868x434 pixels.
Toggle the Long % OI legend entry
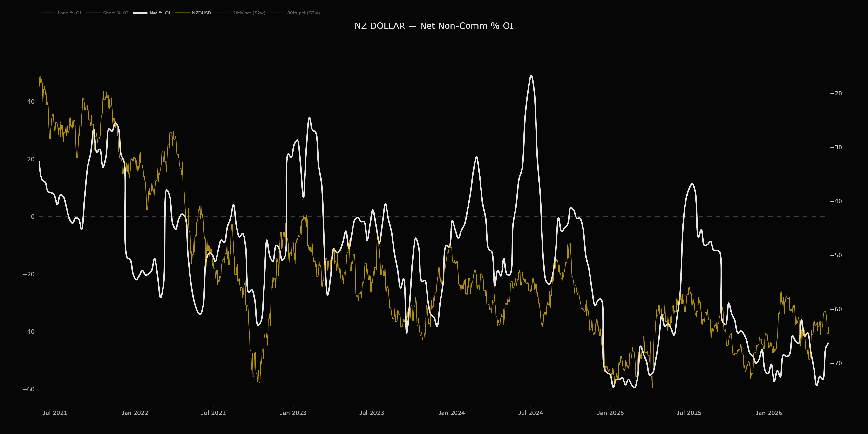coord(61,13)
